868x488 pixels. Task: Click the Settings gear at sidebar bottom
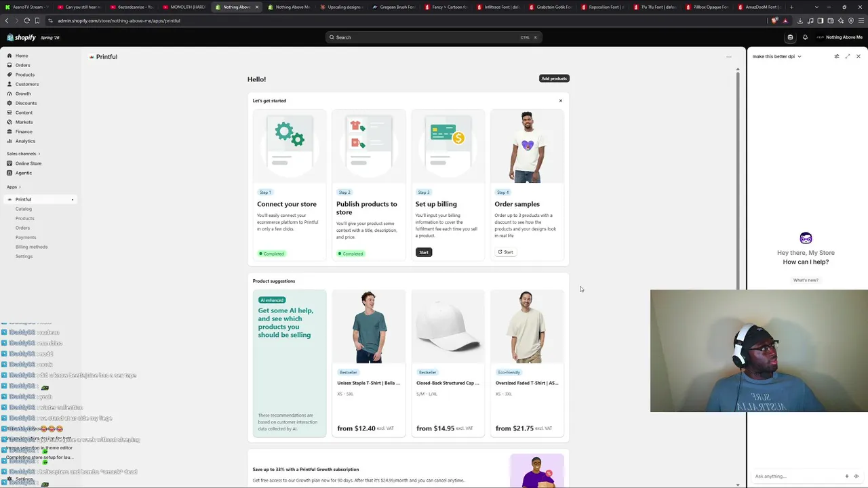[9, 479]
